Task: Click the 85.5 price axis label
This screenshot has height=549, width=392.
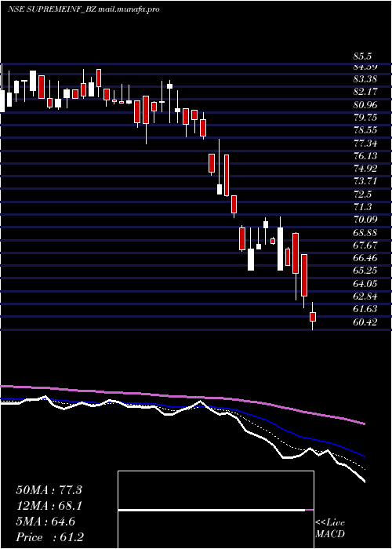Action: tap(362, 56)
